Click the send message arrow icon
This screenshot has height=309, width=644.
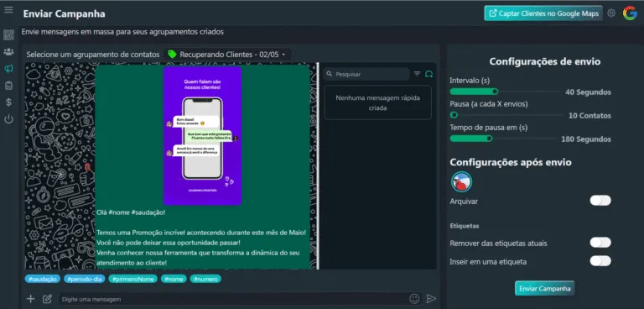[431, 299]
